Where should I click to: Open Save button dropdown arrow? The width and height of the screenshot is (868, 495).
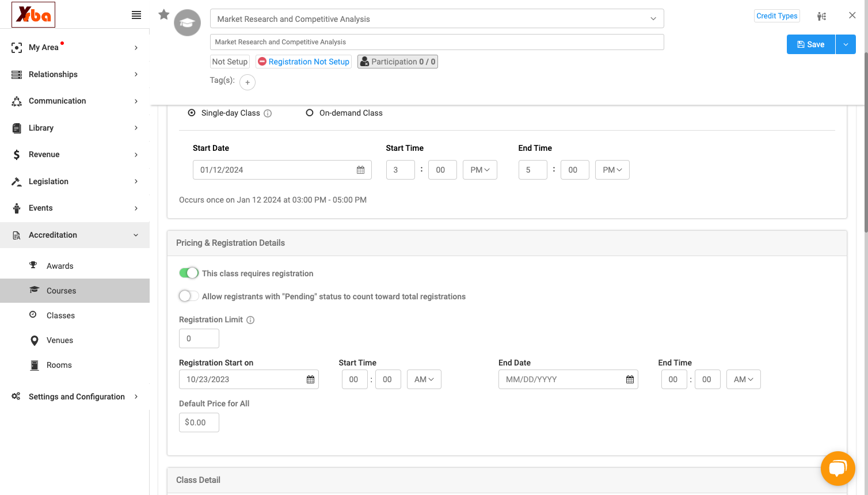[x=846, y=44]
